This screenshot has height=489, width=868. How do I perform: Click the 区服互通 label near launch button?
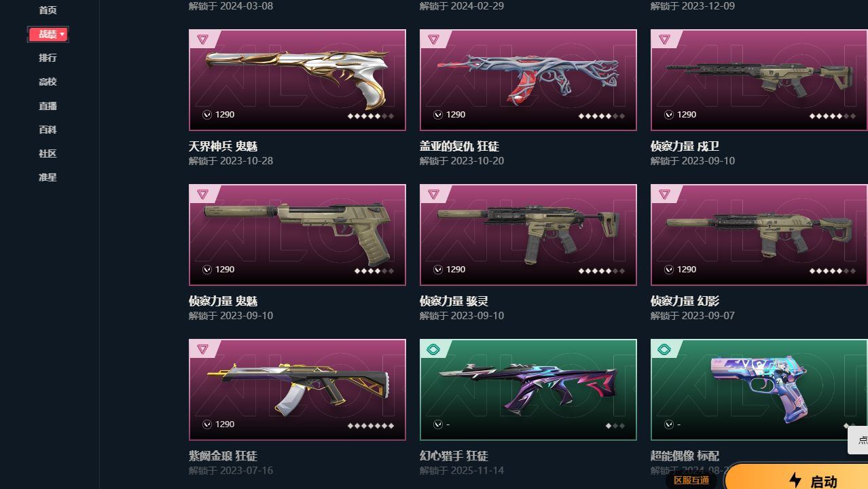click(691, 480)
